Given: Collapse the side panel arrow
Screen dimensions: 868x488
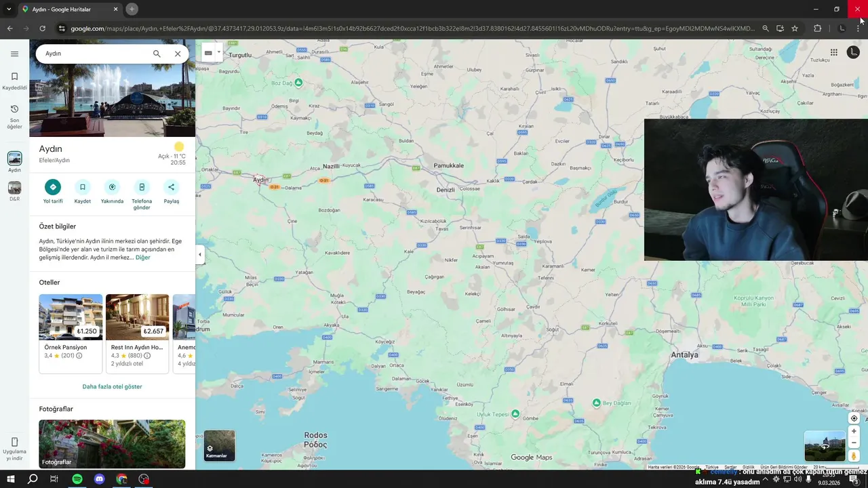Looking at the screenshot, I should click(x=199, y=255).
